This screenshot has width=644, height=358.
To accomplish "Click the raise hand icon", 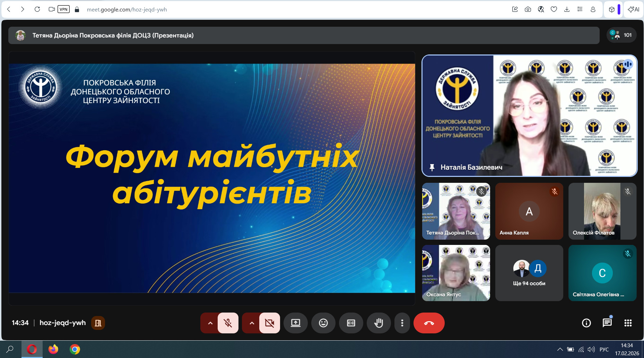I will [378, 323].
